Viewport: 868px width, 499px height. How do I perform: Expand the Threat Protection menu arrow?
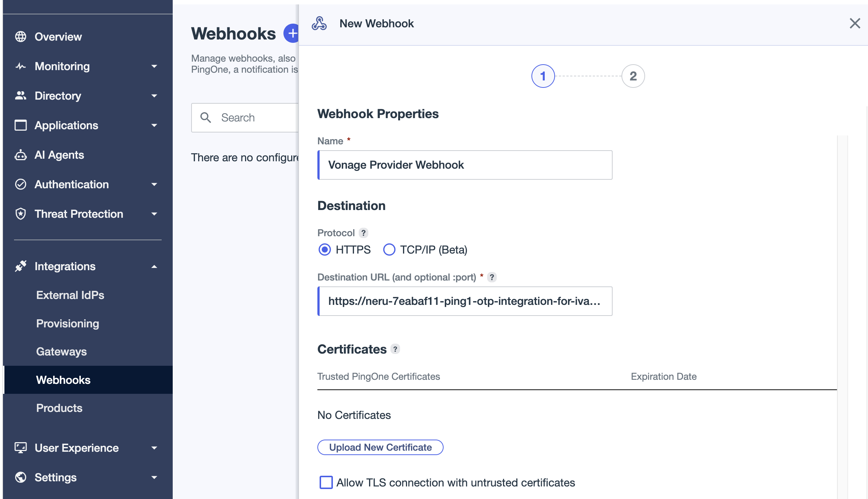(154, 214)
